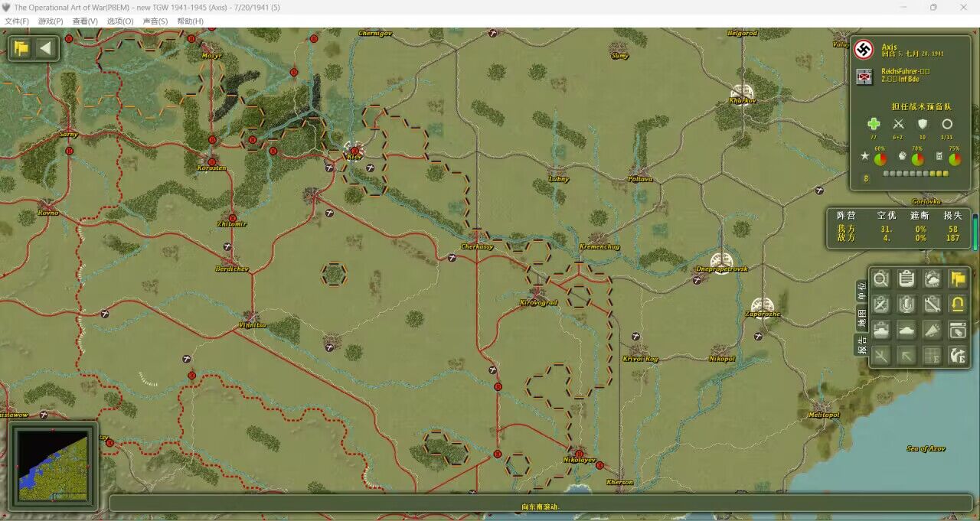Open the 文件(F) menu

coord(17,21)
